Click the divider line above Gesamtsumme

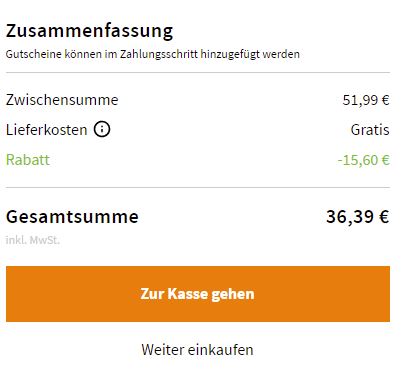198,187
